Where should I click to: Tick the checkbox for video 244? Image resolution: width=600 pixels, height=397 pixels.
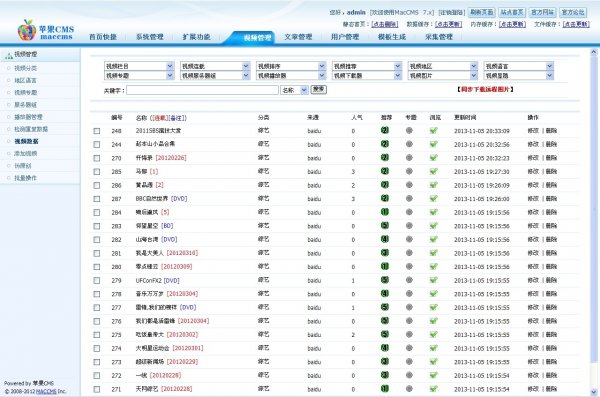[x=97, y=144]
